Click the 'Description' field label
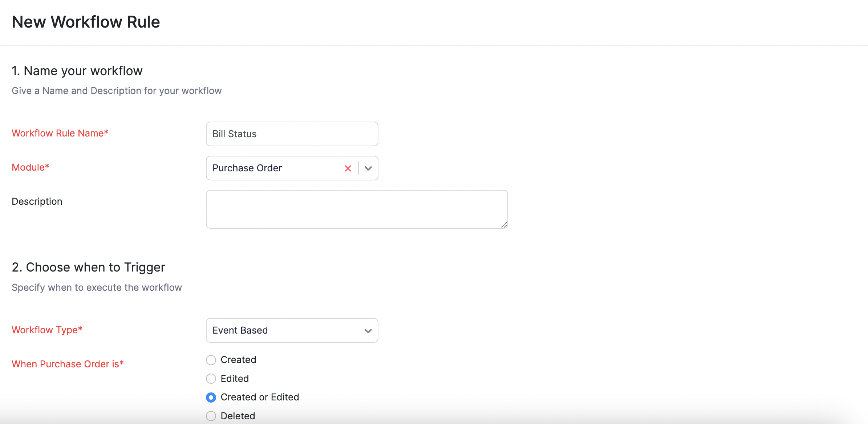This screenshot has height=424, width=868. (x=37, y=201)
